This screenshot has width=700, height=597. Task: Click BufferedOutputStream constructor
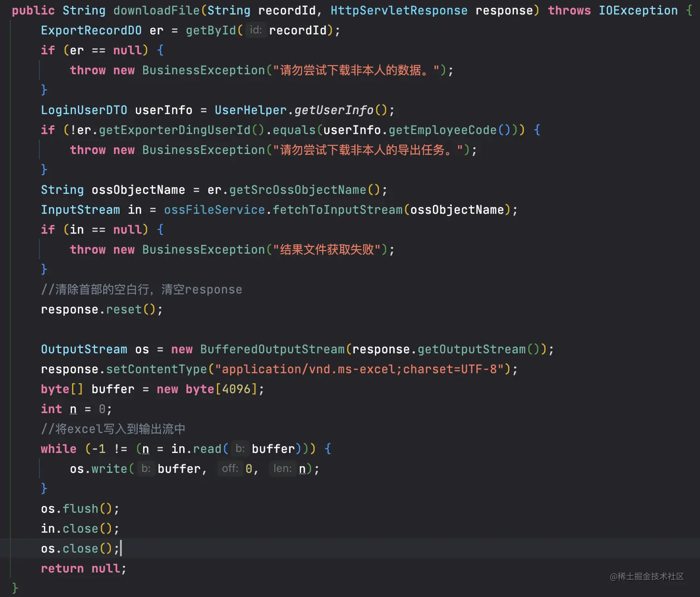[272, 349]
